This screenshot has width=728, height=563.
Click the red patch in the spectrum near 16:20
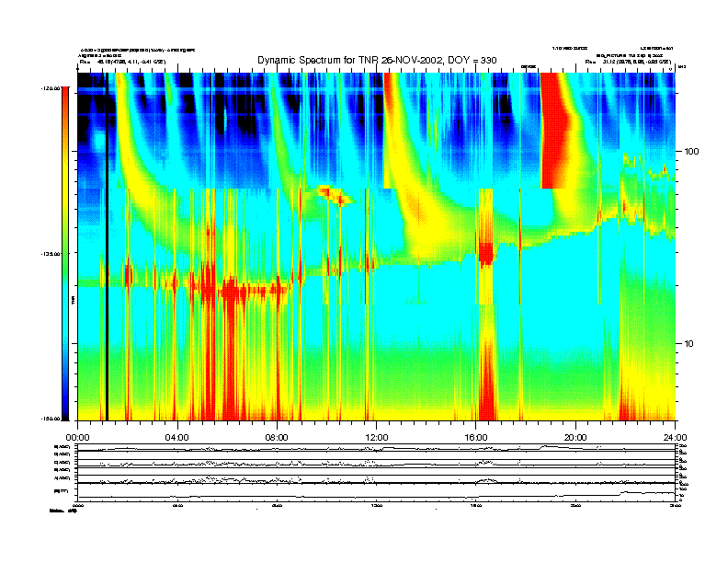click(485, 255)
